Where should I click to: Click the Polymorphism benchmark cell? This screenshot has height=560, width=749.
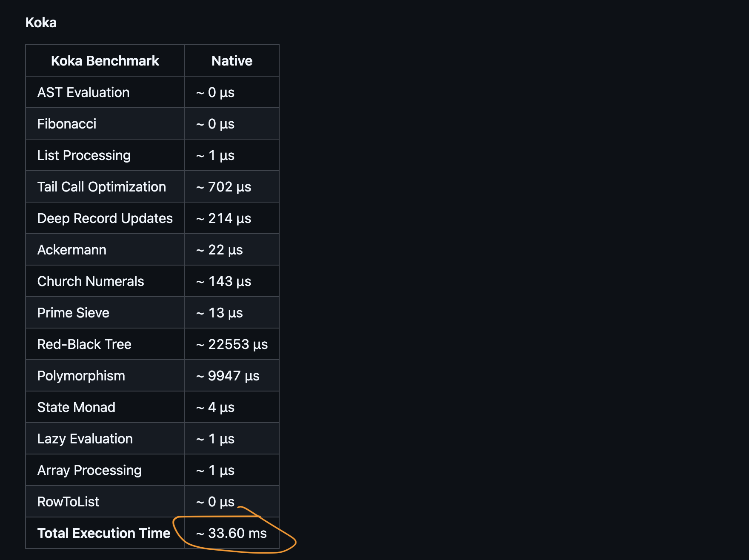[105, 376]
